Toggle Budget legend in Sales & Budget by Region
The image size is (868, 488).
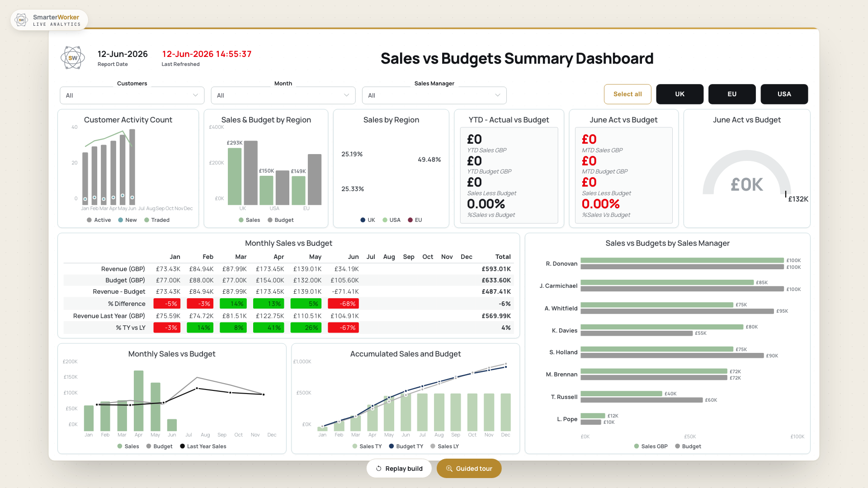point(280,220)
